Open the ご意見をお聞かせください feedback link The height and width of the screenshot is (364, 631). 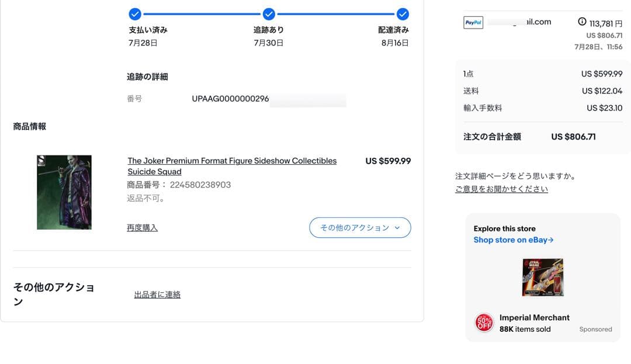(x=501, y=189)
